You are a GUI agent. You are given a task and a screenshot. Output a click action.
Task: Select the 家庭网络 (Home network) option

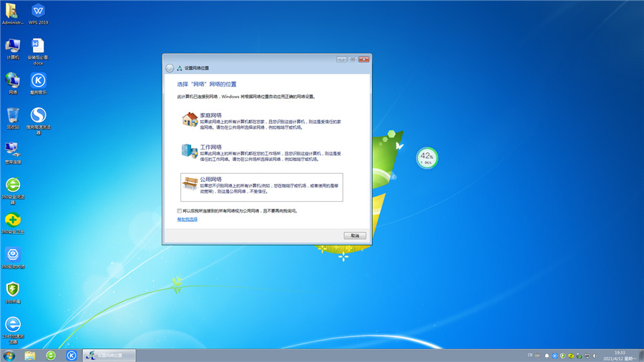[x=210, y=115]
